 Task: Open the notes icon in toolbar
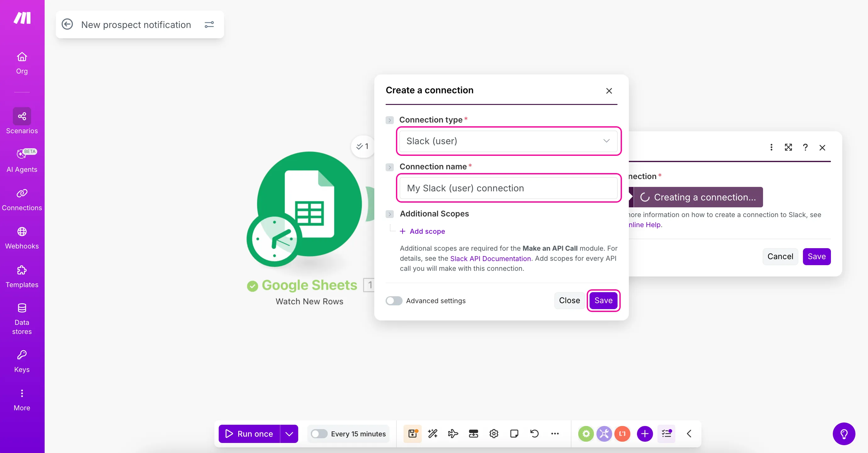[x=514, y=434]
